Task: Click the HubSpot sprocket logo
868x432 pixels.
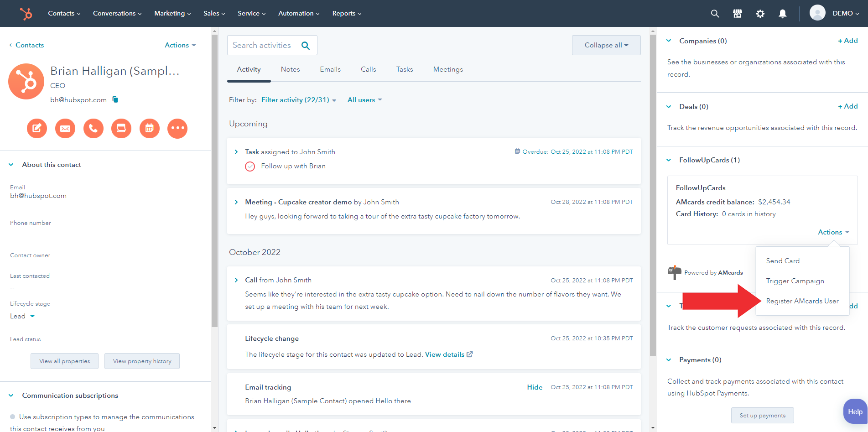Action: (x=26, y=14)
